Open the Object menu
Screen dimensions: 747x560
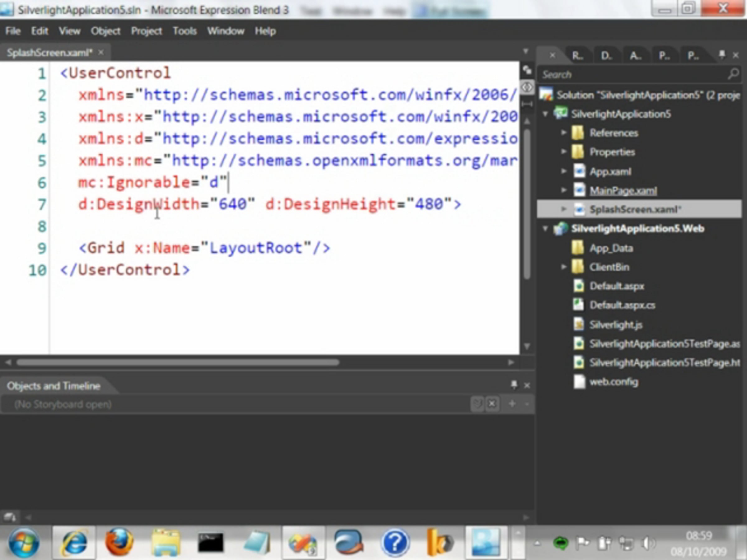[x=106, y=31]
